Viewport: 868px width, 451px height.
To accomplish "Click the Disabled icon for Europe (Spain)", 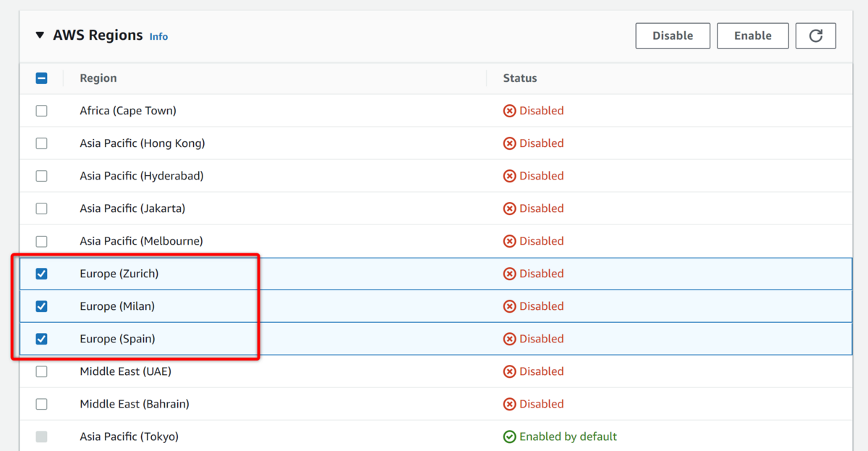I will pyautogui.click(x=509, y=339).
